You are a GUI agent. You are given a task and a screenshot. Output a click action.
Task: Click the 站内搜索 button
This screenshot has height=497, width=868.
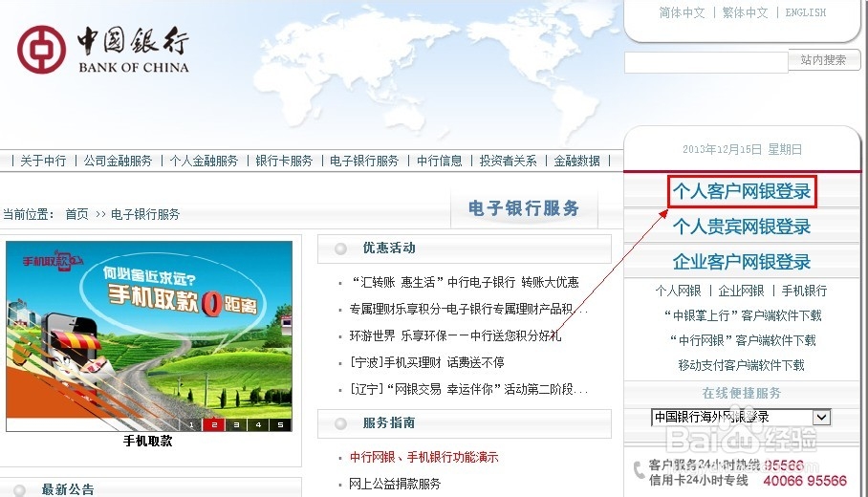pos(824,60)
